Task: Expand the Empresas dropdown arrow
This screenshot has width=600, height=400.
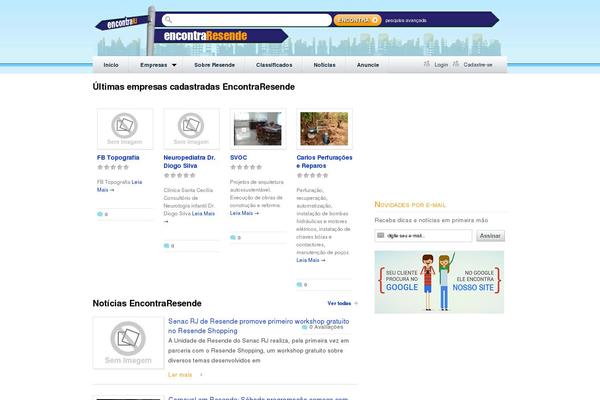Action: tap(174, 65)
